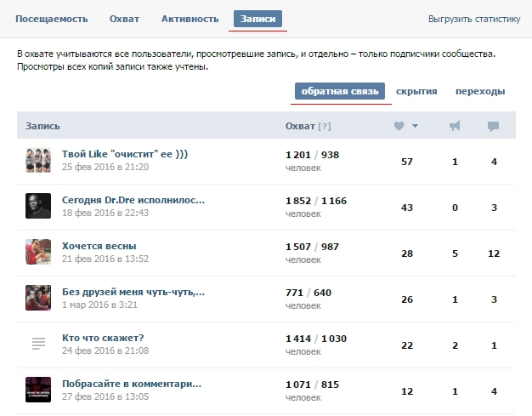Click the Побрасайте в комментари thumbnail
The height and width of the screenshot is (416, 532).
pos(38,390)
